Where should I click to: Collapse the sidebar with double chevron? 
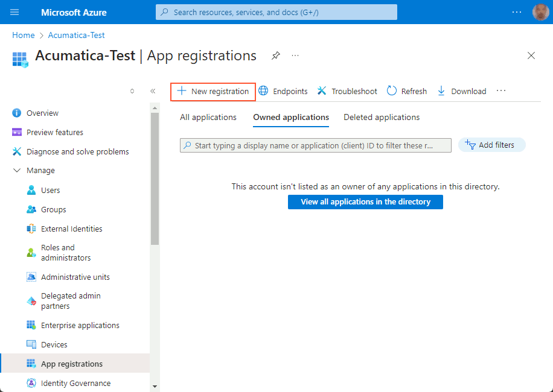153,91
